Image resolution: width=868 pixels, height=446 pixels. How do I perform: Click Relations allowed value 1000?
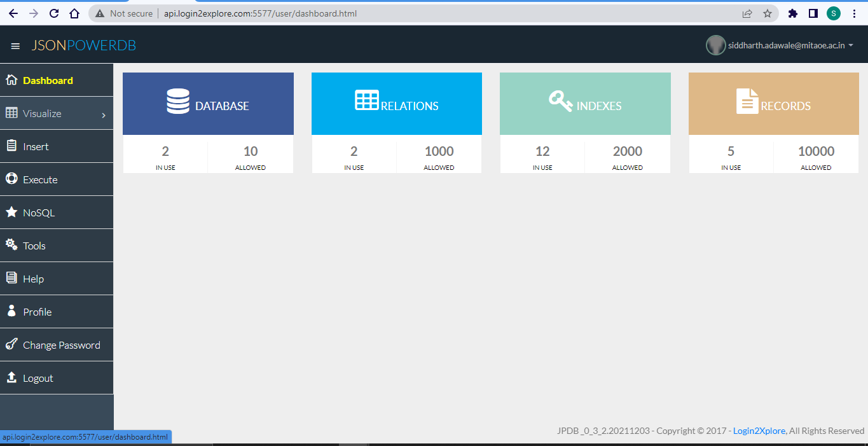[x=439, y=151]
